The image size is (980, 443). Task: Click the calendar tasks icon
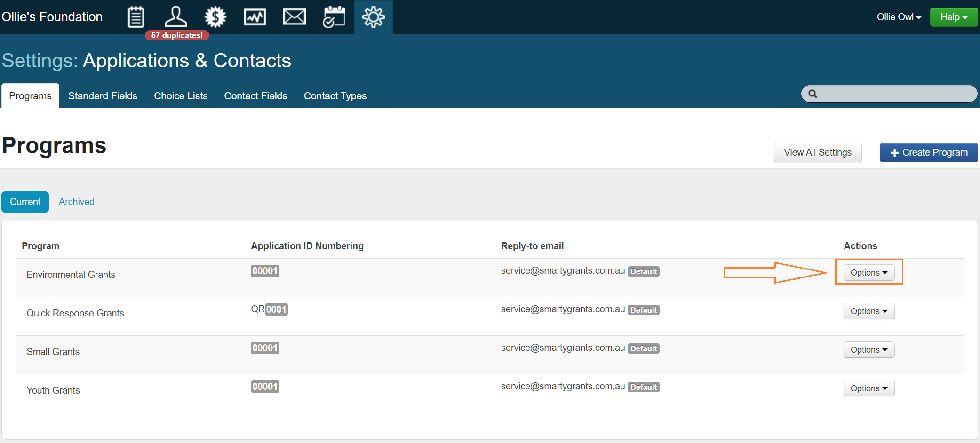(x=334, y=17)
